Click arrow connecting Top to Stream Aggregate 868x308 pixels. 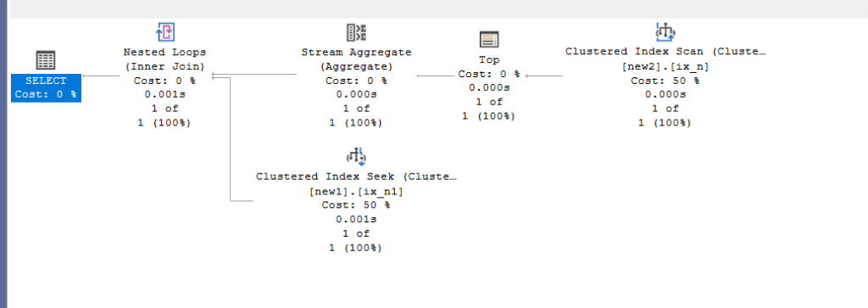click(437, 76)
